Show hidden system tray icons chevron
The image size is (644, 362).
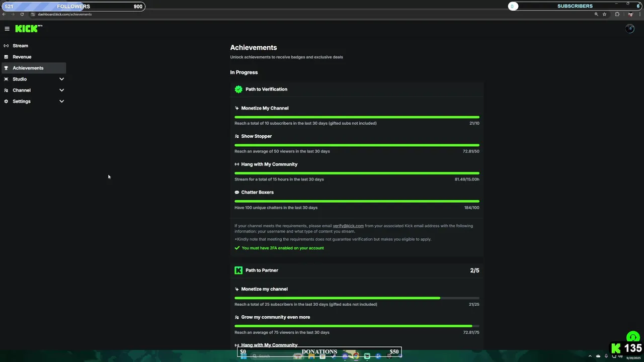(x=590, y=356)
